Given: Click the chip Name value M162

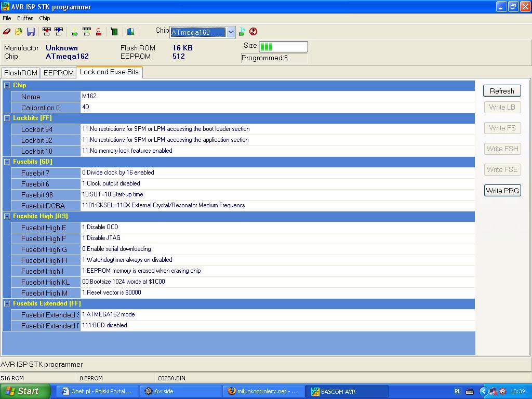Looking at the screenshot, I should [x=277, y=96].
